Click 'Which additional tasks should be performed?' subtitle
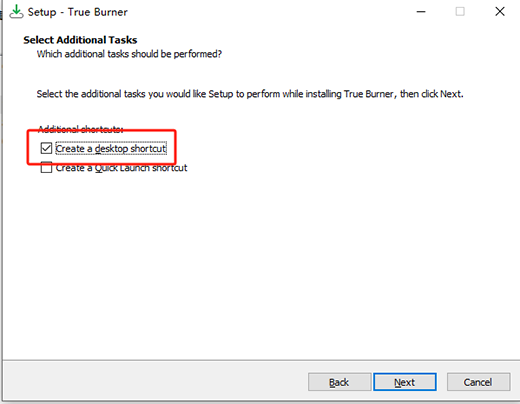Screen dimensions: 520x404 coord(129,54)
